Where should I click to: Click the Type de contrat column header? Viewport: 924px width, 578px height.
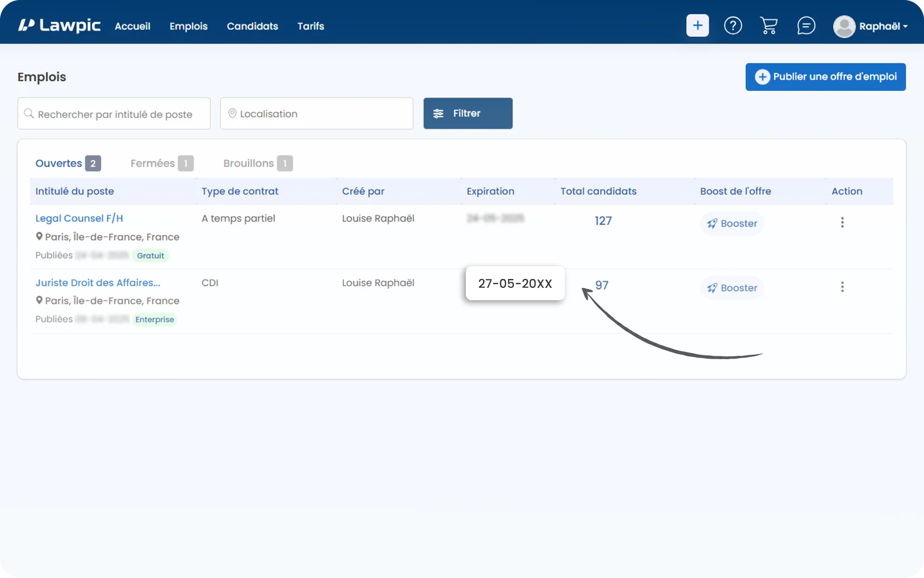pyautogui.click(x=240, y=192)
